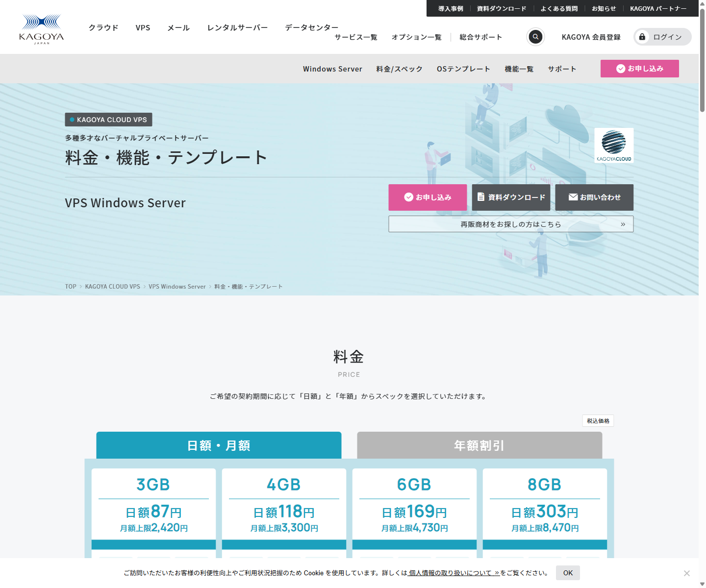Click checkmark icon on sub-nav お申し込み
This screenshot has height=588, width=706.
[x=621, y=69]
